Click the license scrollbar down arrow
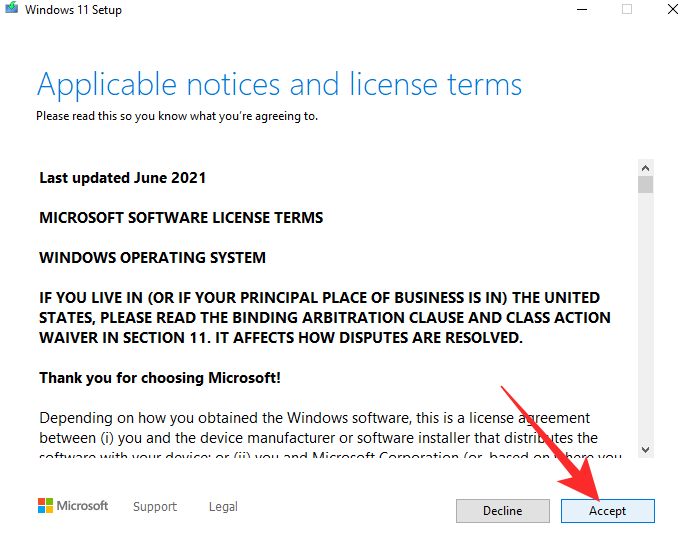 click(645, 450)
